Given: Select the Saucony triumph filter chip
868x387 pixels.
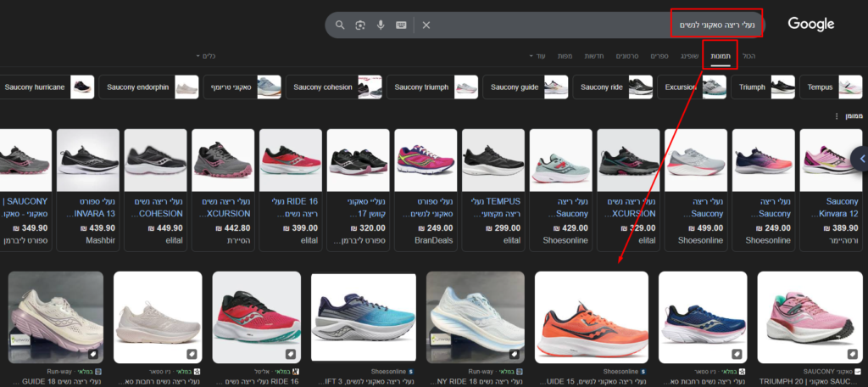Looking at the screenshot, I should [x=432, y=87].
